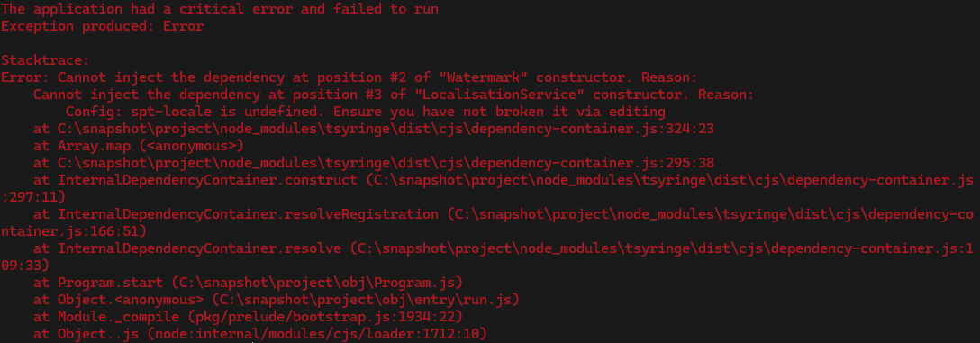Click the 'Stacktrace:' label
This screenshot has height=343, width=980.
pos(46,60)
